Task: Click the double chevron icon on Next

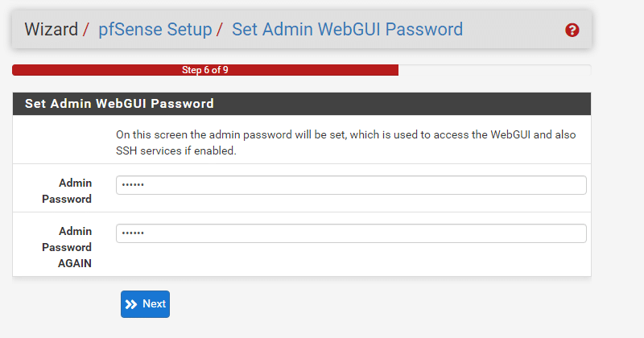Action: tap(131, 304)
